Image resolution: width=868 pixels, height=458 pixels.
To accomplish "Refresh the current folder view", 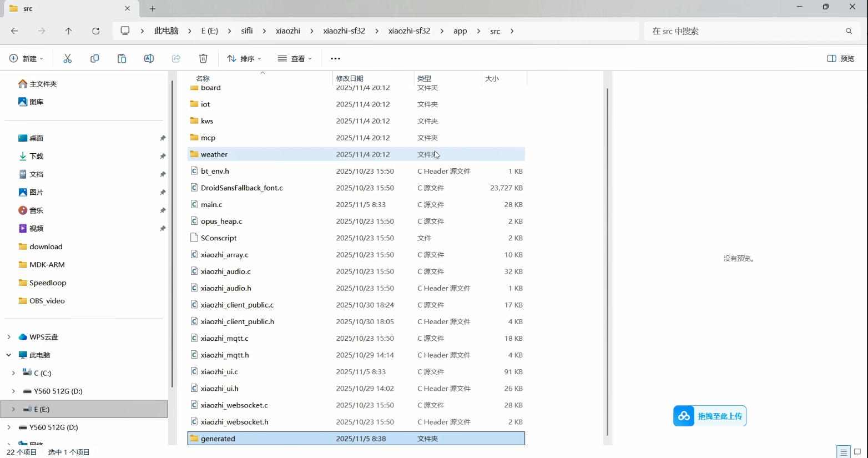I will [x=95, y=31].
